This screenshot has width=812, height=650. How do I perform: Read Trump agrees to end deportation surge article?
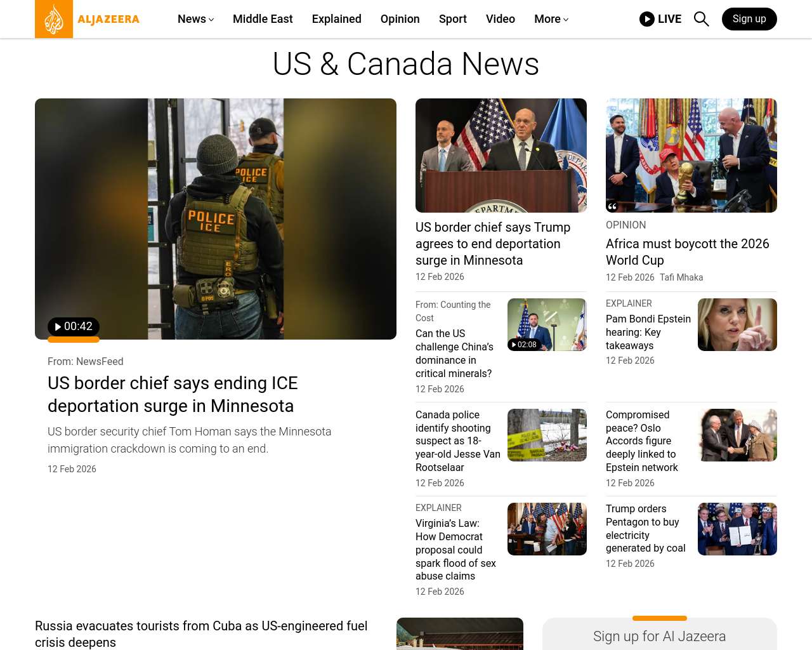pyautogui.click(x=493, y=244)
